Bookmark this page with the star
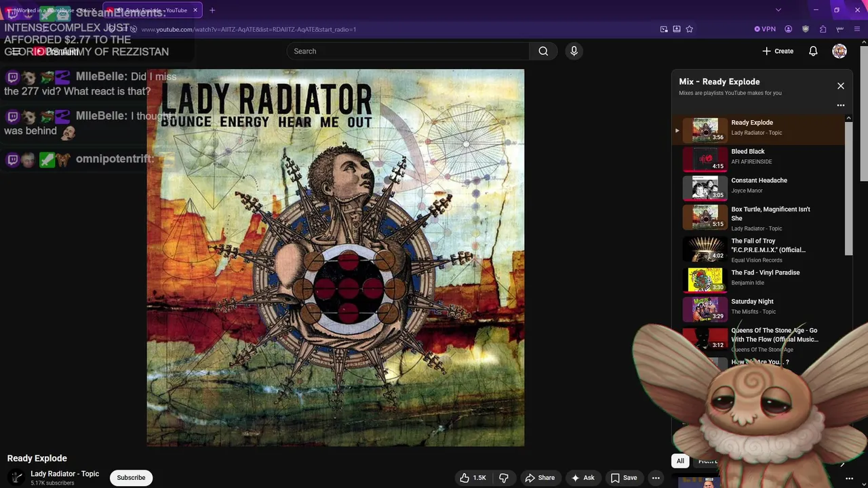The height and width of the screenshot is (488, 868). 690,29
